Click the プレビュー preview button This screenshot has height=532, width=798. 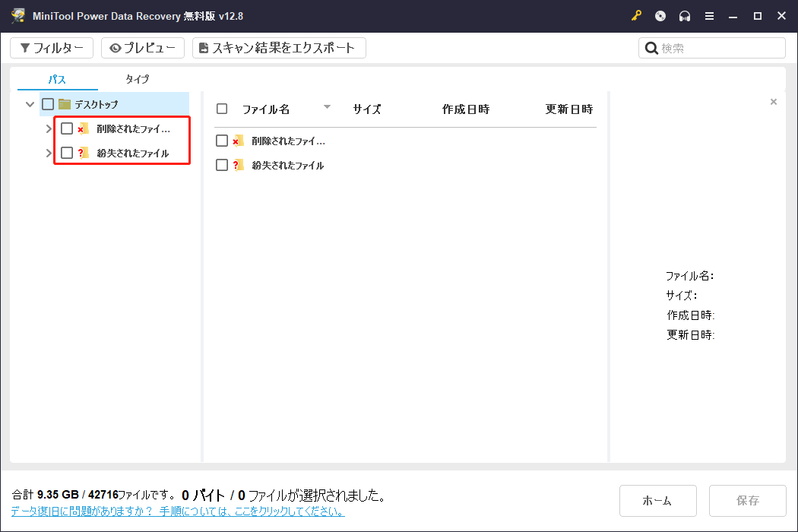point(143,48)
